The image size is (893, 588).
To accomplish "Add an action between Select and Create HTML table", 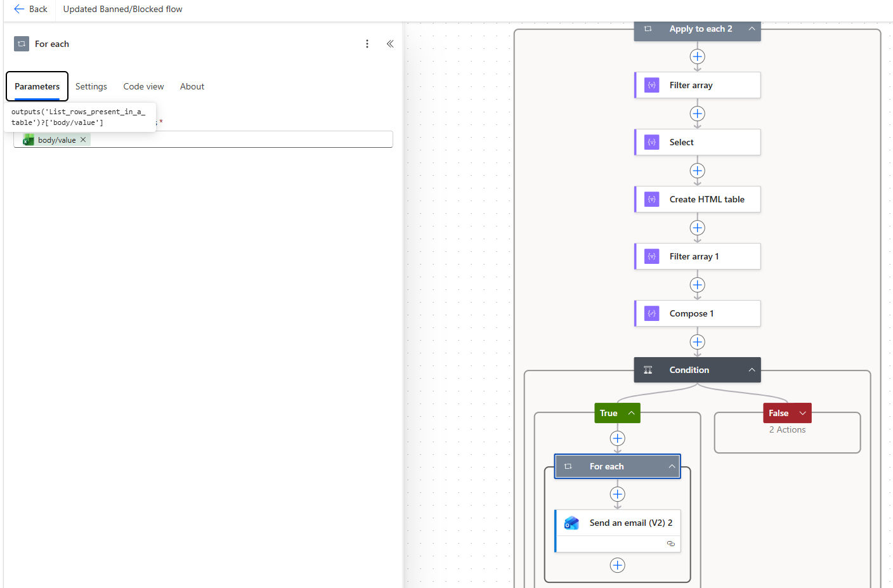I will point(697,171).
